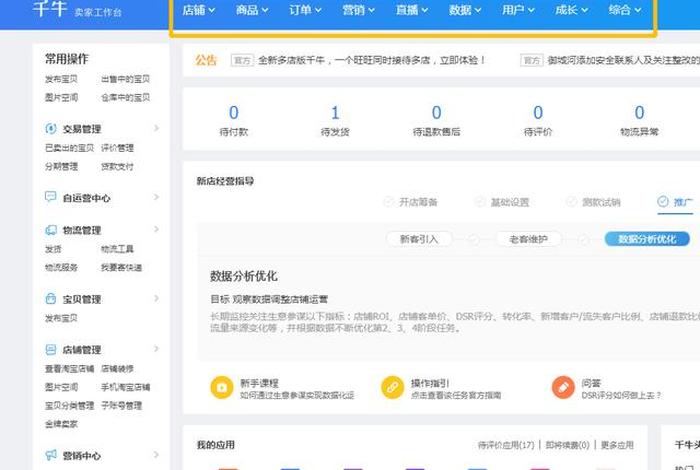Open 宝贝分类管理 link
The width and height of the screenshot is (700, 470).
(x=69, y=405)
